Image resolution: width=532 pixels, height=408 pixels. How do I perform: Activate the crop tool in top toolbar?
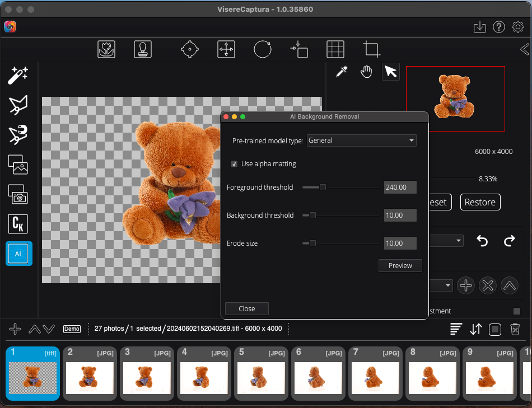point(371,49)
